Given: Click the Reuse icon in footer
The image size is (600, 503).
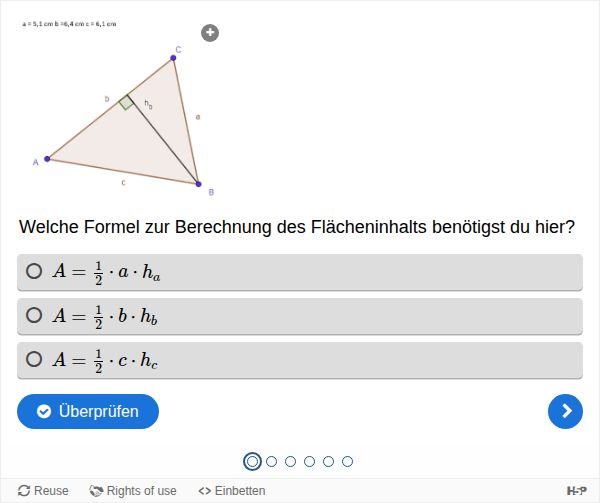Looking at the screenshot, I should [x=24, y=491].
